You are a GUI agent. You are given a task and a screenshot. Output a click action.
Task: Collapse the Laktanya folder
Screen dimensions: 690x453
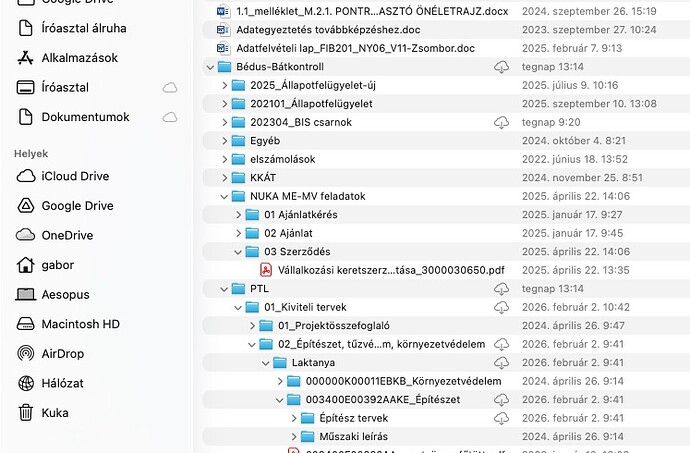(x=267, y=363)
